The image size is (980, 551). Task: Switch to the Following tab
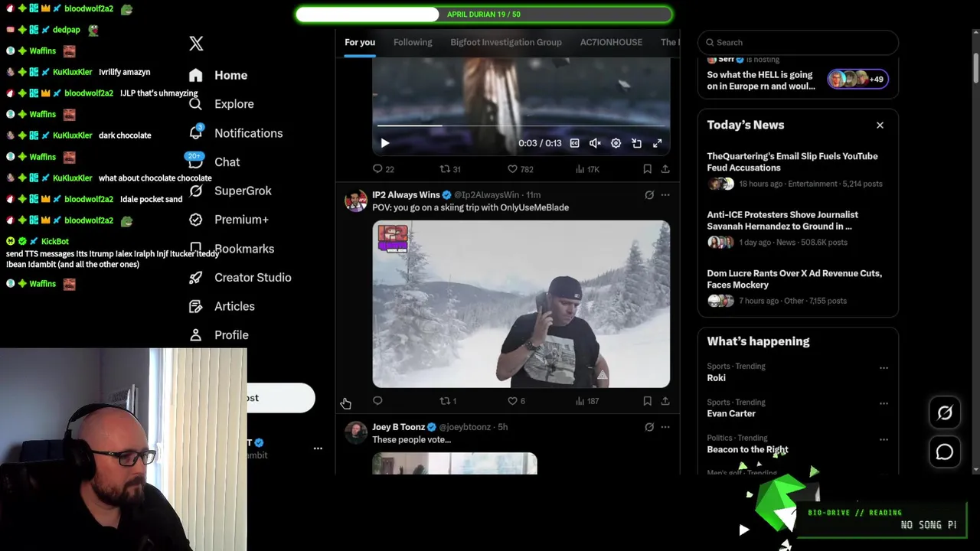(x=413, y=42)
